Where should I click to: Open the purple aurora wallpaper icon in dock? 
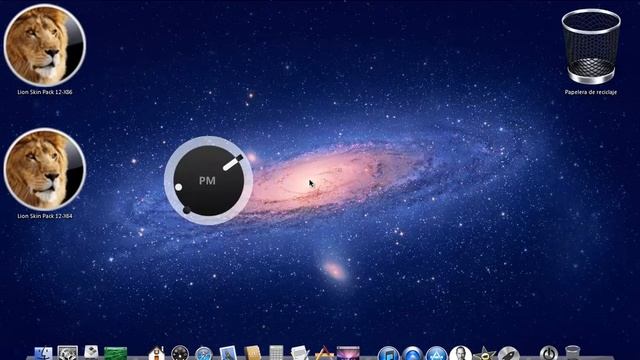[x=348, y=353]
